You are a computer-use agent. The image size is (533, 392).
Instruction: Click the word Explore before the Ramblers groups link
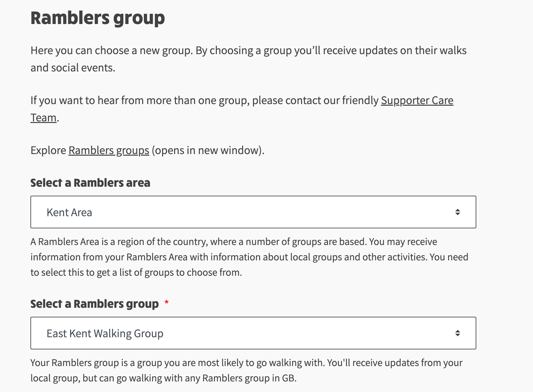(x=48, y=150)
